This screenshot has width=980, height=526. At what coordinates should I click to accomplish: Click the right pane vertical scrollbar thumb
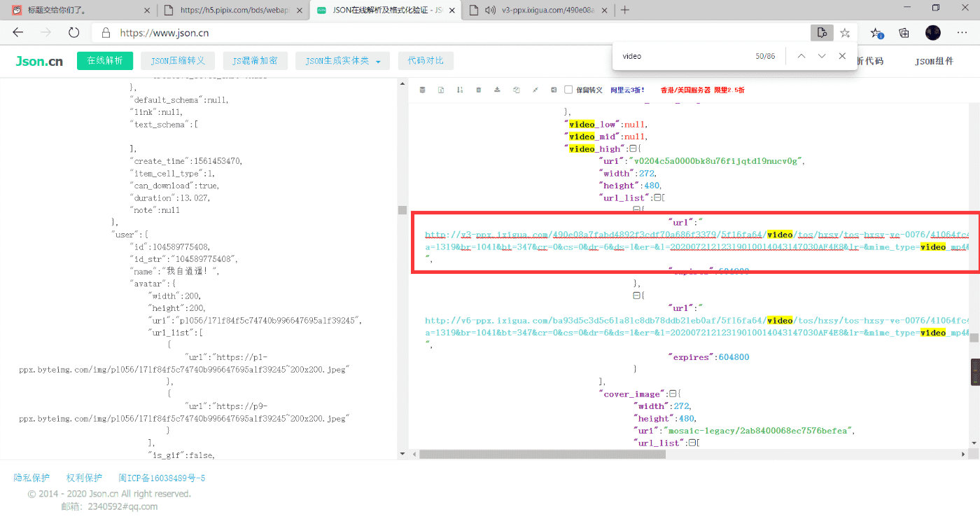974,338
